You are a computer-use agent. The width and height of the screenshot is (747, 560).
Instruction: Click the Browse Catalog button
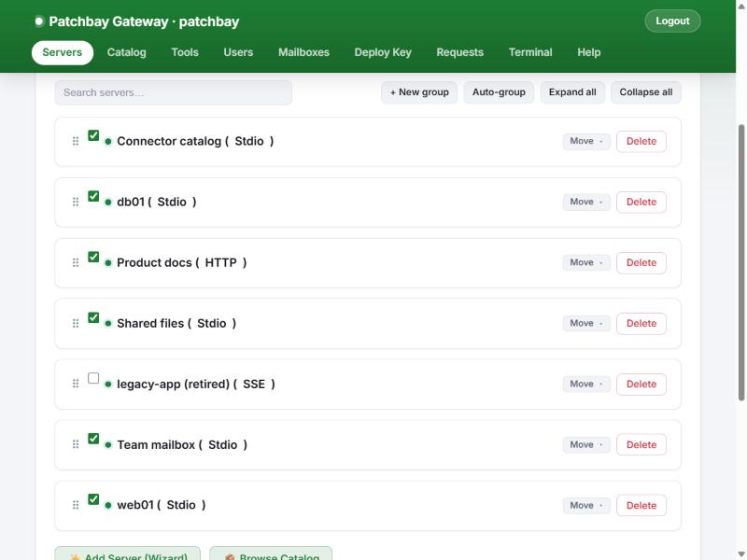tap(271, 553)
